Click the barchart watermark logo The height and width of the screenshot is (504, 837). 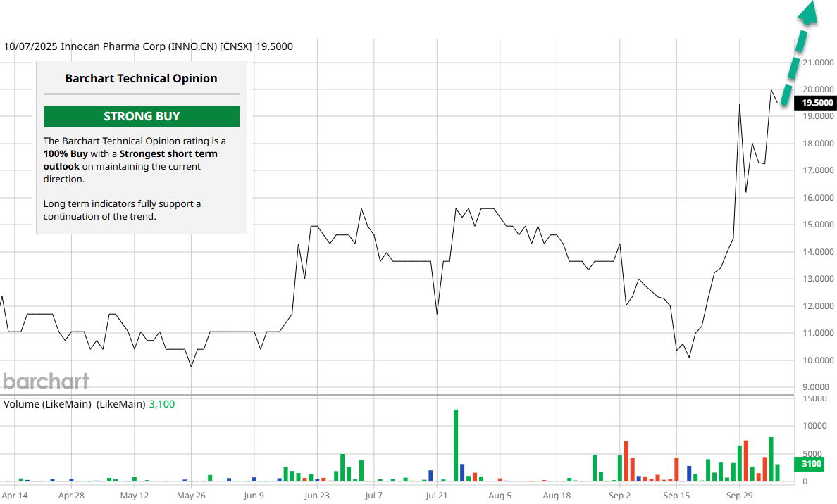[46, 381]
